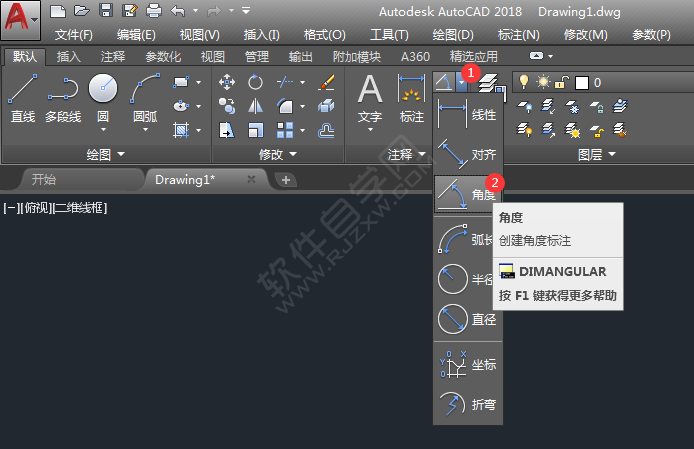The image size is (694, 449).
Task: Select the Fillet tool
Action: pyautogui.click(x=285, y=106)
